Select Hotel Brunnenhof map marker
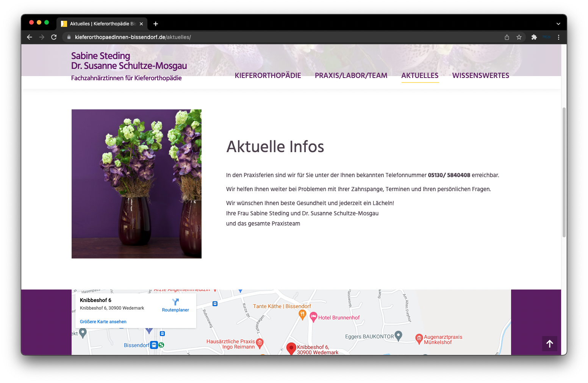This screenshot has width=588, height=383. [x=313, y=317]
